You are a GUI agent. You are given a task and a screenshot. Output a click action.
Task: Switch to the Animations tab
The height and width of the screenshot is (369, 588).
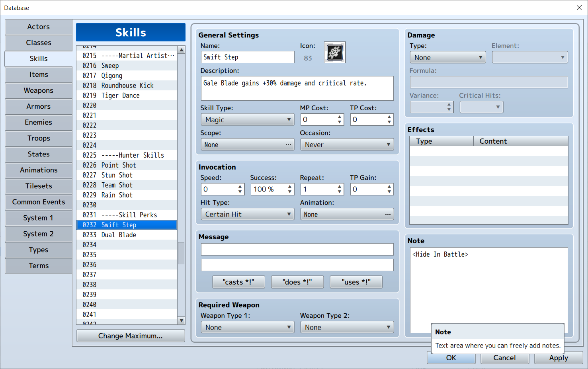pyautogui.click(x=38, y=170)
